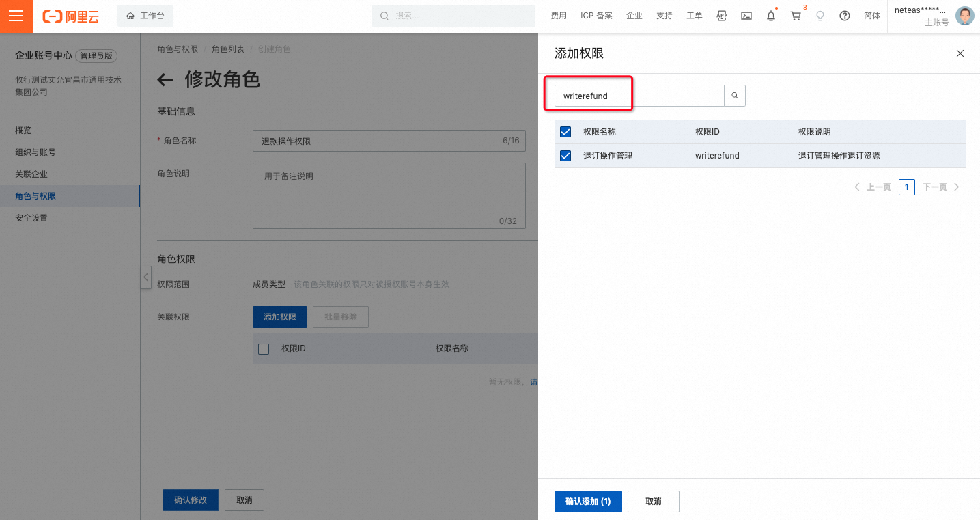Open the ICP 备案 menu
Screen dimensions: 980x520
[596, 16]
